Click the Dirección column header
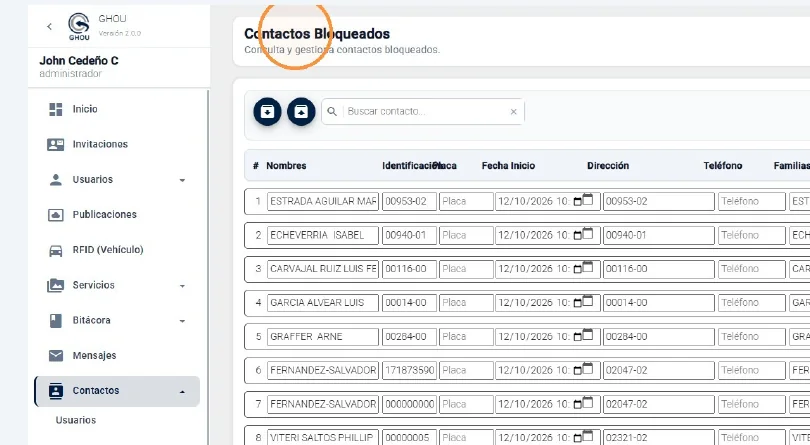 [x=608, y=166]
